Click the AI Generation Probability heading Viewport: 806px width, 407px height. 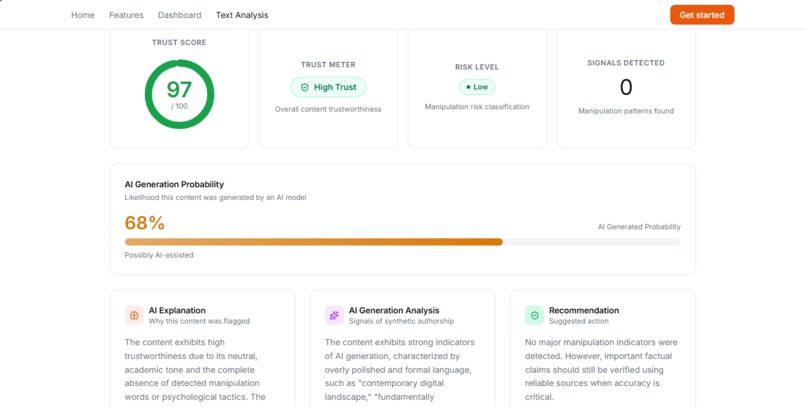point(174,184)
